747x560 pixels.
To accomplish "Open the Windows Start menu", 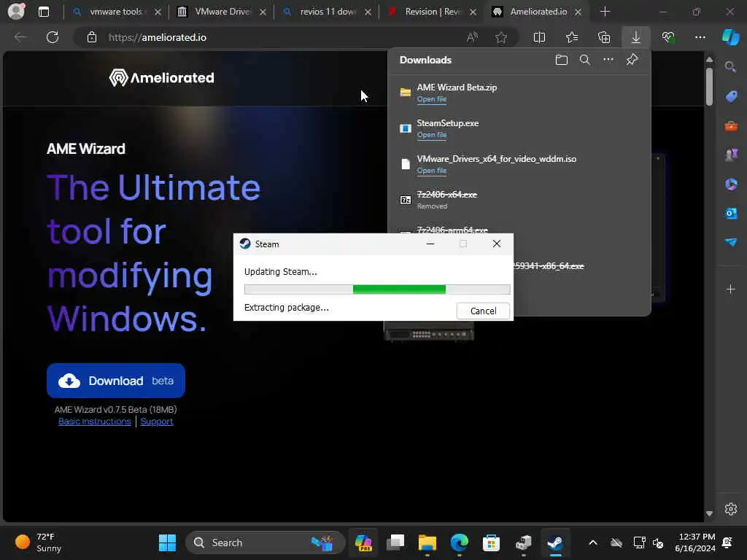I will pos(167,542).
